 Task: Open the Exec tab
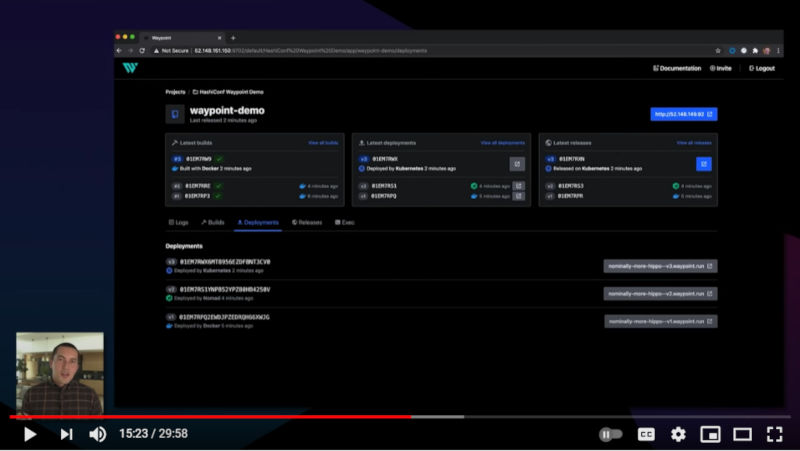click(x=344, y=222)
